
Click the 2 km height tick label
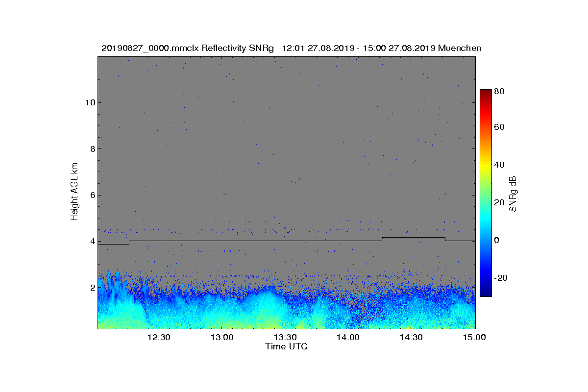tap(92, 287)
